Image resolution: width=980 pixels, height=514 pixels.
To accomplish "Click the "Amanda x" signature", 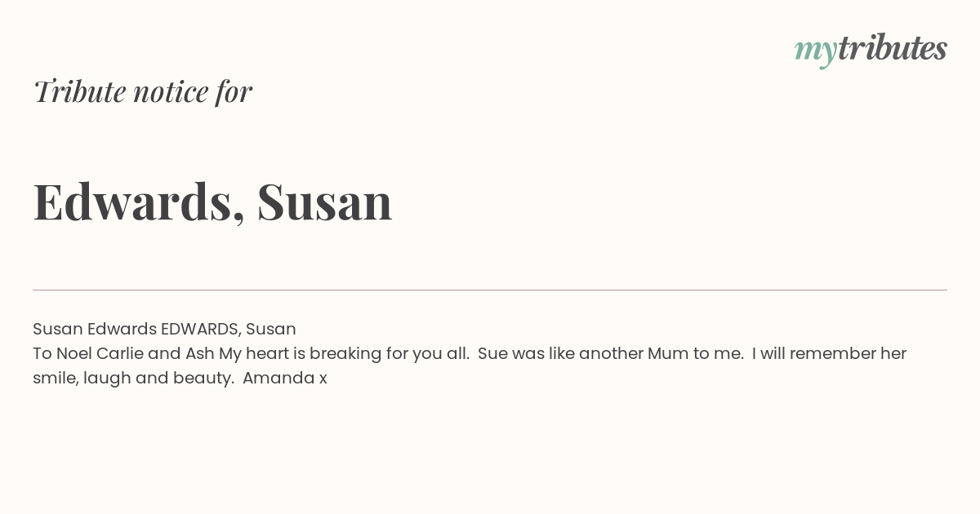I will 284,378.
